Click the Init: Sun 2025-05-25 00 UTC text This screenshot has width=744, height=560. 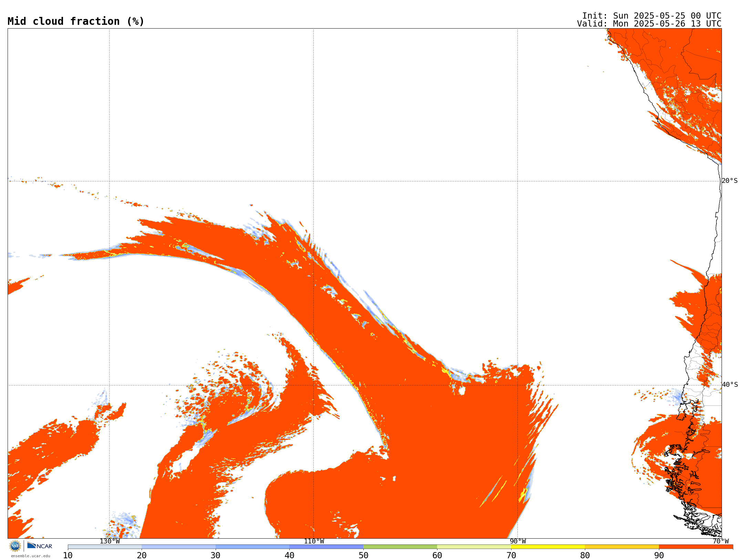click(652, 16)
